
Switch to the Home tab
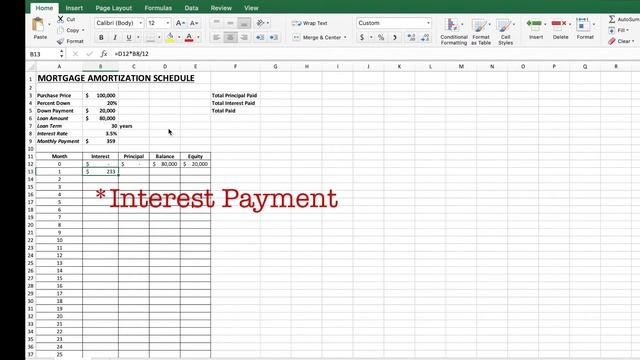tap(44, 8)
